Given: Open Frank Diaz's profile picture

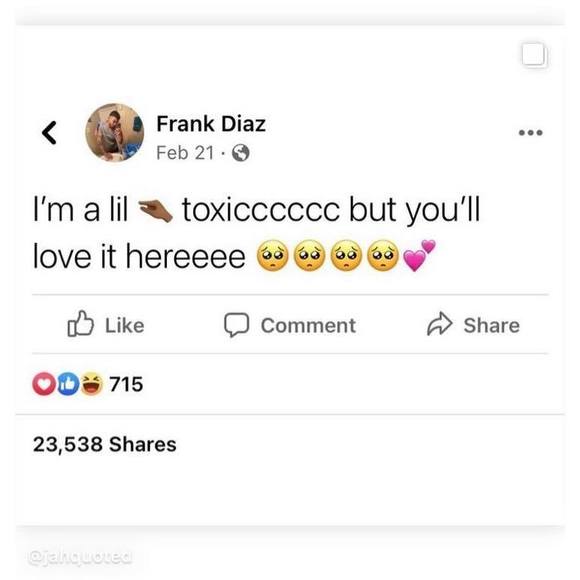Looking at the screenshot, I should coord(115,132).
